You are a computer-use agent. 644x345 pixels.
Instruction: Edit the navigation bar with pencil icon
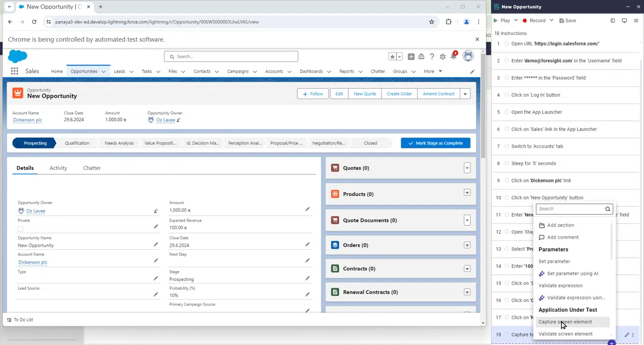coord(472,72)
